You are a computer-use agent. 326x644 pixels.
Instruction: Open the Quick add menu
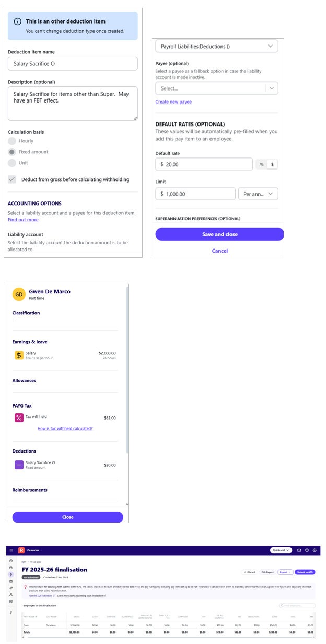click(x=281, y=550)
